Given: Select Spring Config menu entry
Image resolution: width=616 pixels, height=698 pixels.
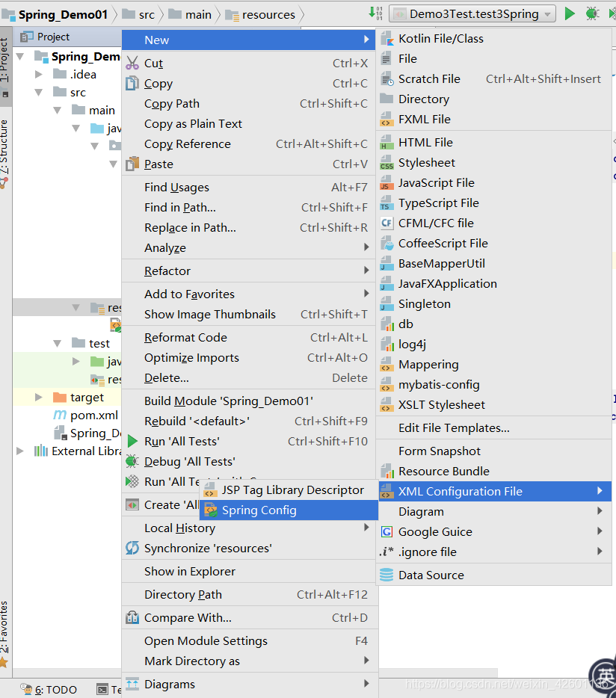Looking at the screenshot, I should pos(289,510).
